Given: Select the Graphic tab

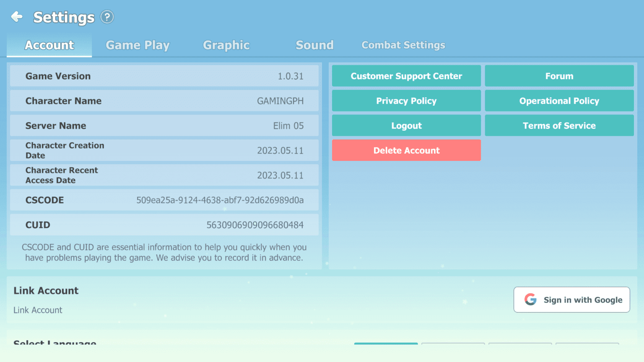Looking at the screenshot, I should click(x=226, y=45).
